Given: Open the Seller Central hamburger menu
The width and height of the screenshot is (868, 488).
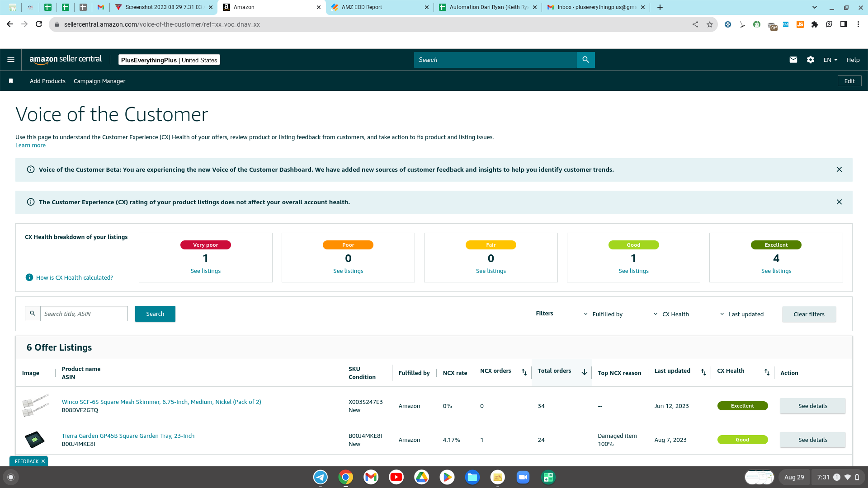Looking at the screenshot, I should 11,60.
